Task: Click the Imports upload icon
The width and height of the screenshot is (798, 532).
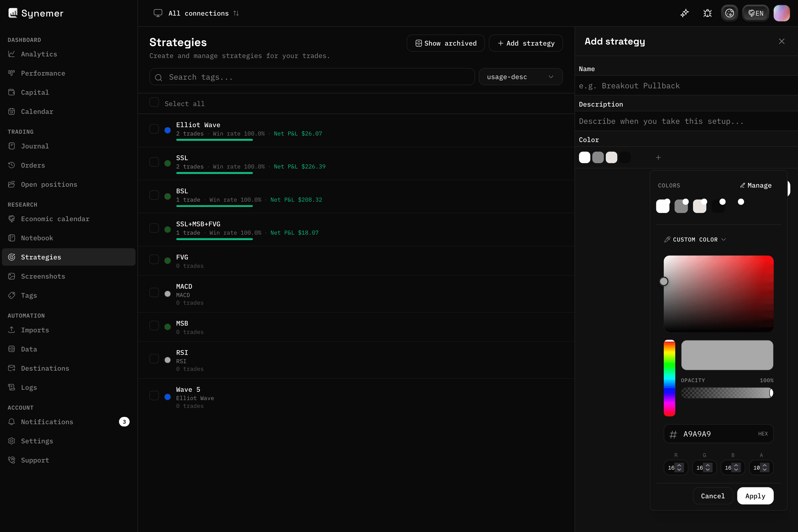Action: point(12,330)
